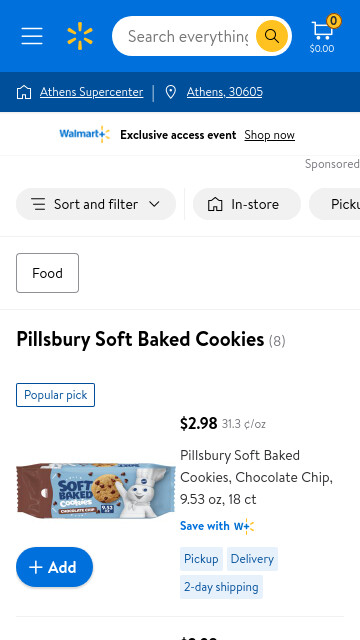Click the store icon beside Athens Supercenter
The width and height of the screenshot is (360, 640).
point(24,92)
